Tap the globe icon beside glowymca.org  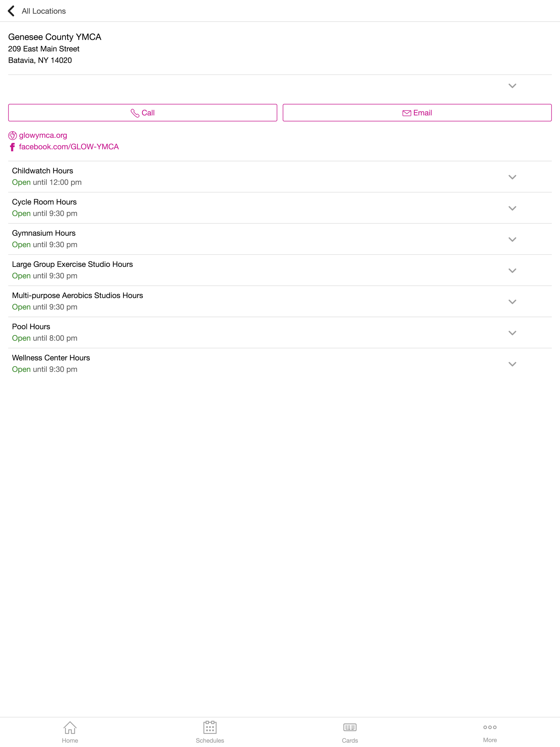click(13, 135)
